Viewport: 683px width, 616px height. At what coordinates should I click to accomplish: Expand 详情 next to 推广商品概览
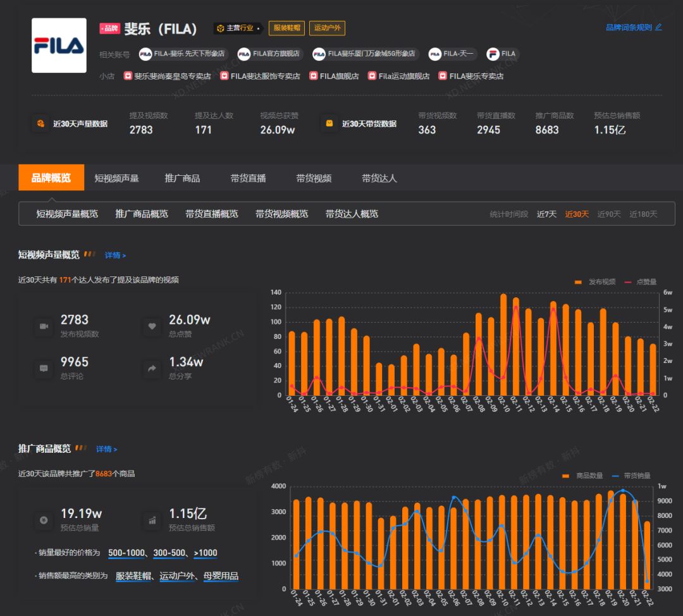coord(106,449)
